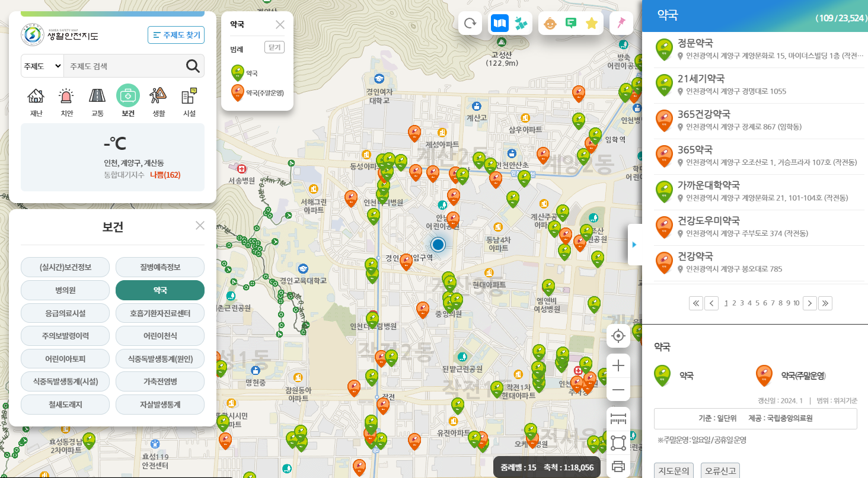The image size is (868, 478).
Task: Go to last results page
Action: click(825, 303)
